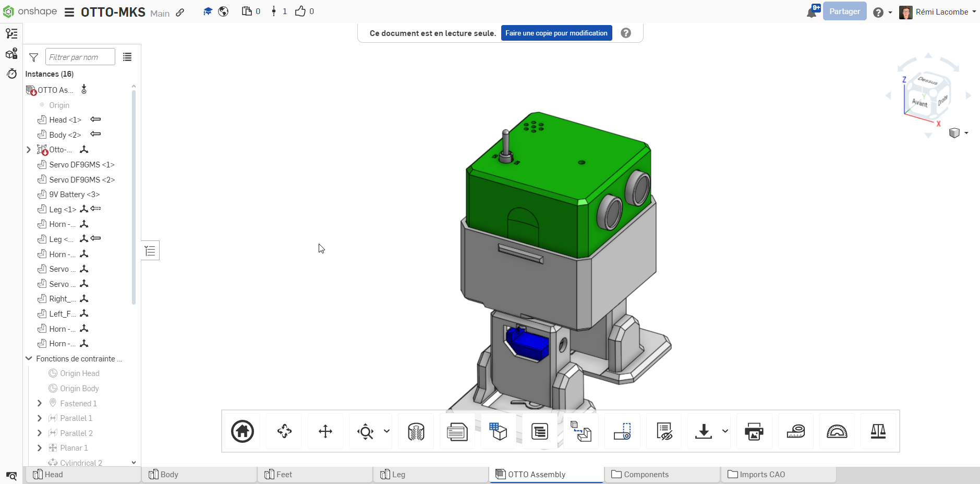Open the mass properties balance scale tool
Image resolution: width=980 pixels, height=484 pixels.
click(878, 431)
